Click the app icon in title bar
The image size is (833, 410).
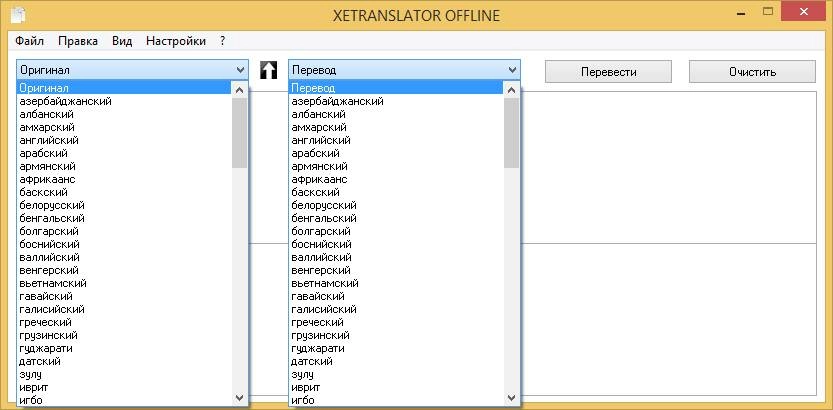click(x=18, y=15)
